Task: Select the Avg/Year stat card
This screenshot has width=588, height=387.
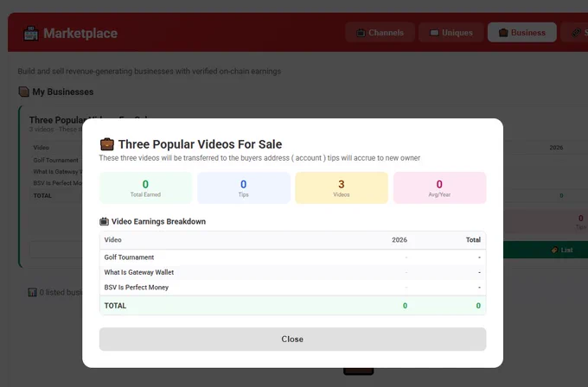Action: (439, 187)
